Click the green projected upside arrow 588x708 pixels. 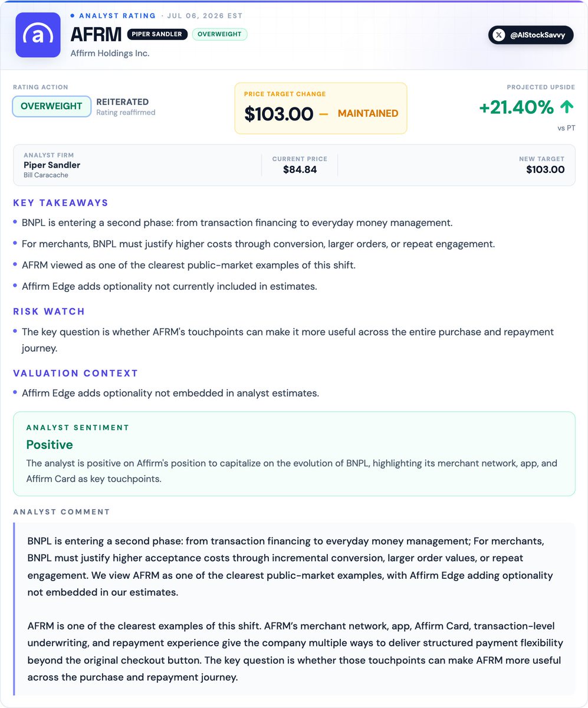567,107
